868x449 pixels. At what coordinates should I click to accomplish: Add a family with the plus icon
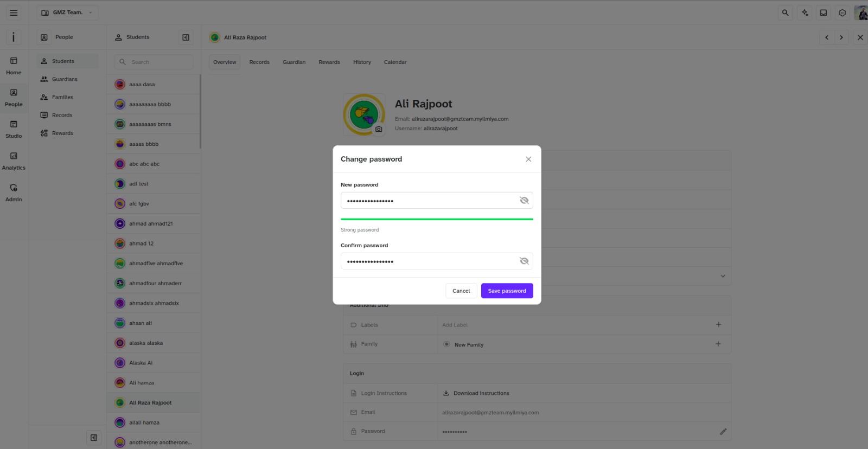pos(718,344)
